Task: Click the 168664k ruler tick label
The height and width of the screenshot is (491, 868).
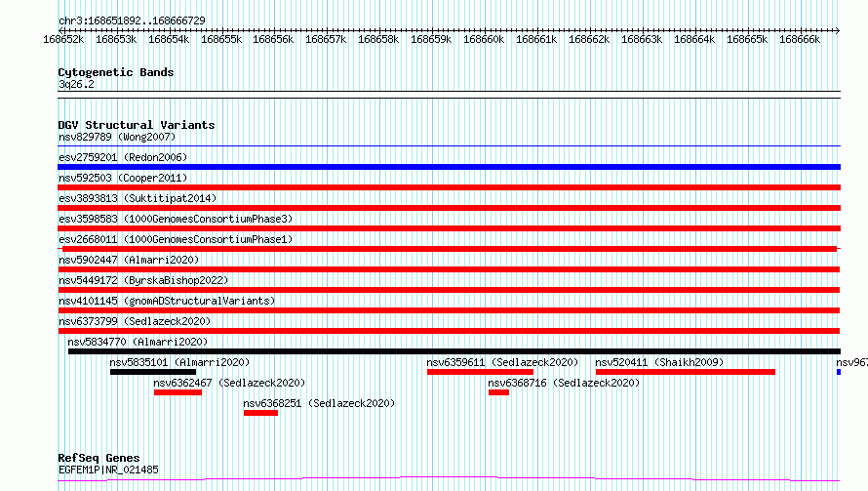Action: point(694,39)
